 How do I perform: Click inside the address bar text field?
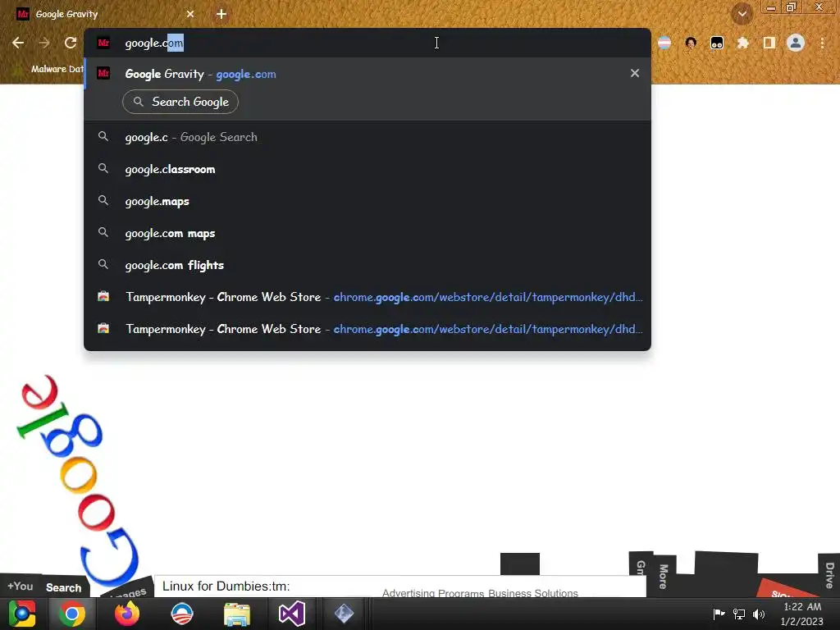pyautogui.click(x=367, y=43)
